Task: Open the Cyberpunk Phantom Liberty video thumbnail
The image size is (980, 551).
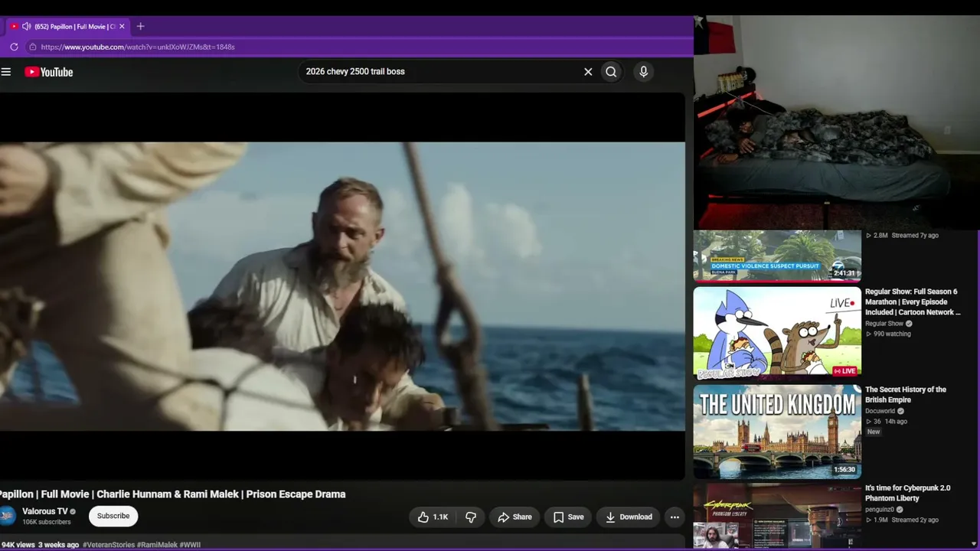Action: (x=777, y=516)
